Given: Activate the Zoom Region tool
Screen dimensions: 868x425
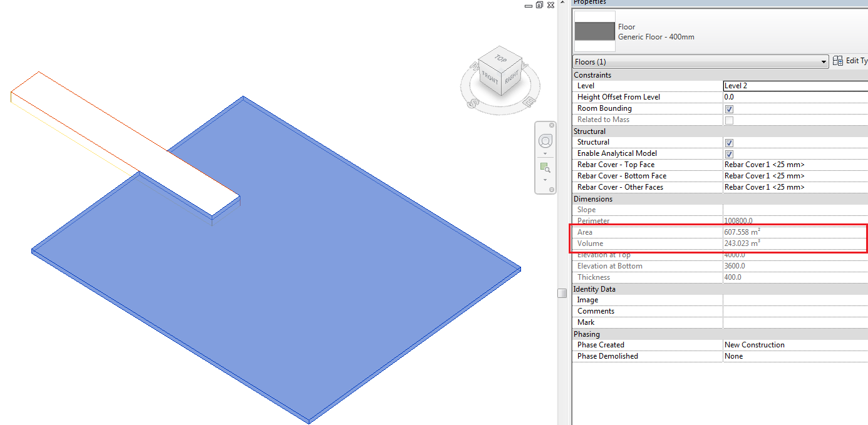Looking at the screenshot, I should tap(544, 166).
